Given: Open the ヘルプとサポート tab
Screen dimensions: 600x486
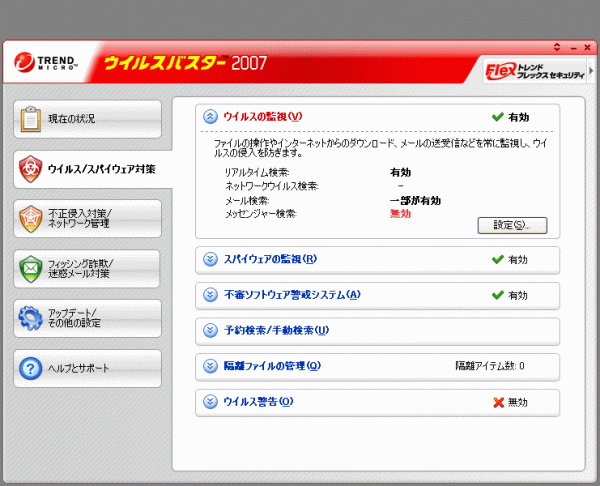Looking at the screenshot, I should (88, 369).
